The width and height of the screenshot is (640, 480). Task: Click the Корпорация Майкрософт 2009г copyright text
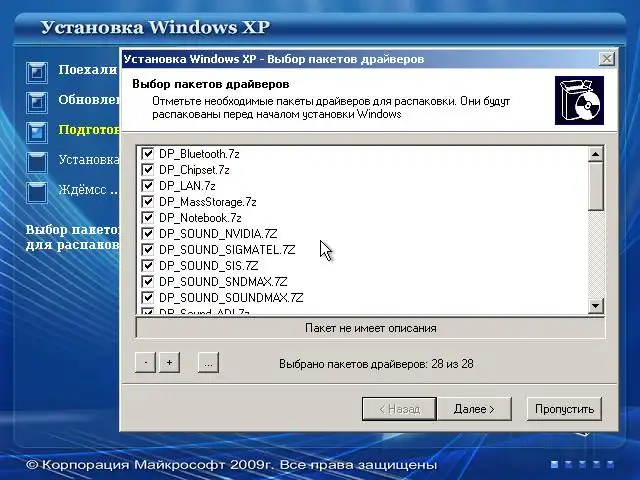231,464
